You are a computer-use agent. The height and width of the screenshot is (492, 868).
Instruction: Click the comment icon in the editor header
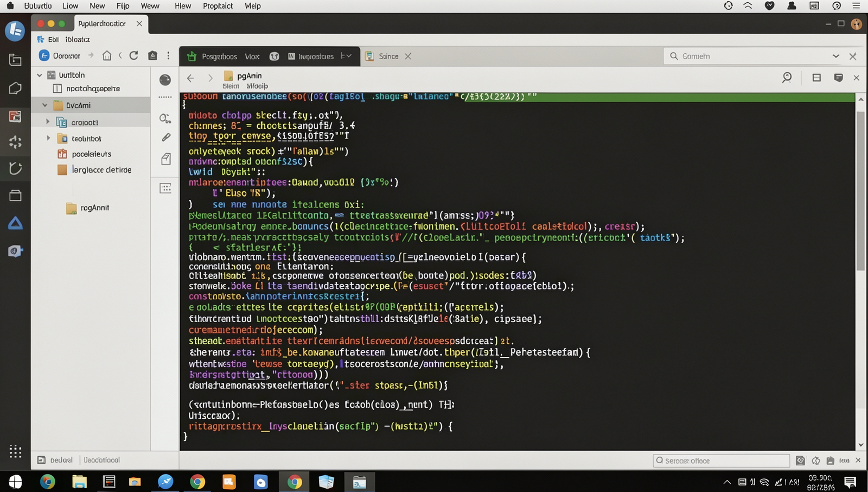coord(838,78)
